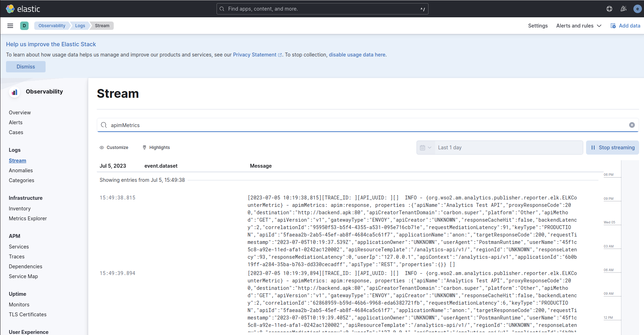Image resolution: width=644 pixels, height=335 pixels.
Task: Click the 15:49:38.815 log entry timestamp
Action: coord(117,198)
